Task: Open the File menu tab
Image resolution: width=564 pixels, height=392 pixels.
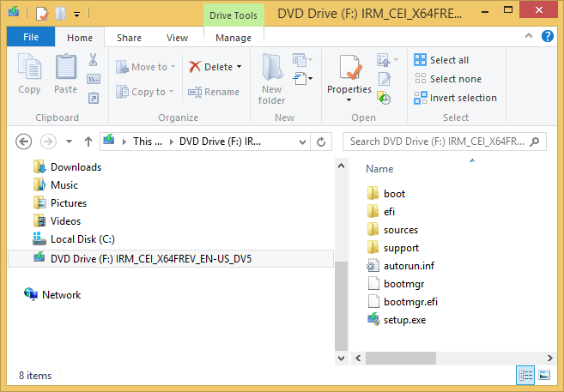Action: pyautogui.click(x=31, y=37)
